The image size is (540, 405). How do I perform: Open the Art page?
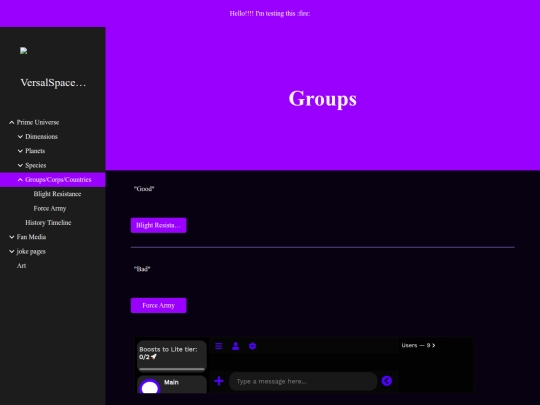(21, 266)
